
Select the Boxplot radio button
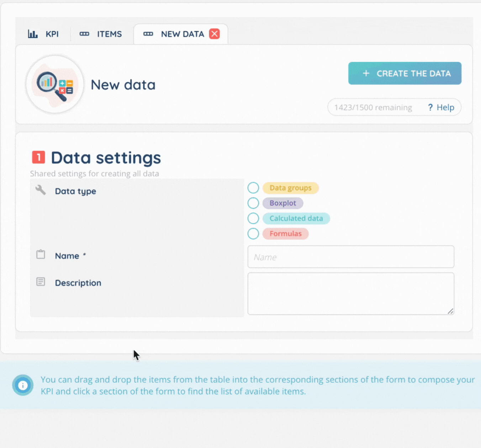tap(253, 203)
